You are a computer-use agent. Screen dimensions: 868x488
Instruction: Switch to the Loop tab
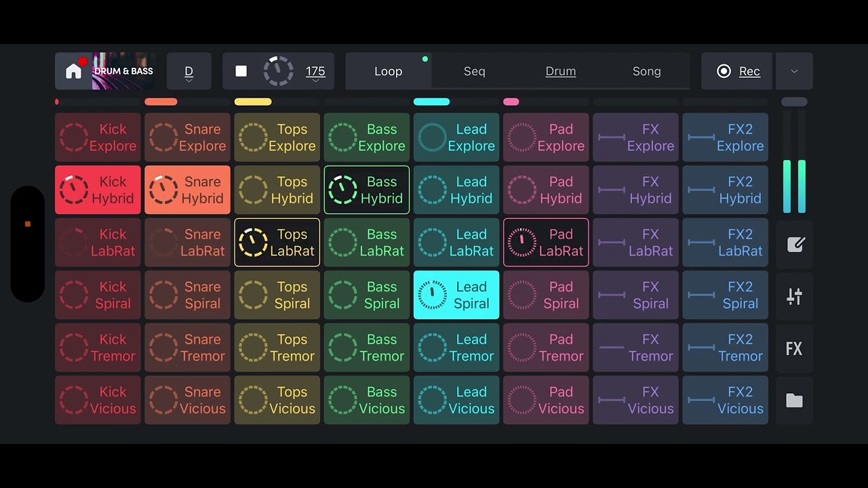coord(389,71)
